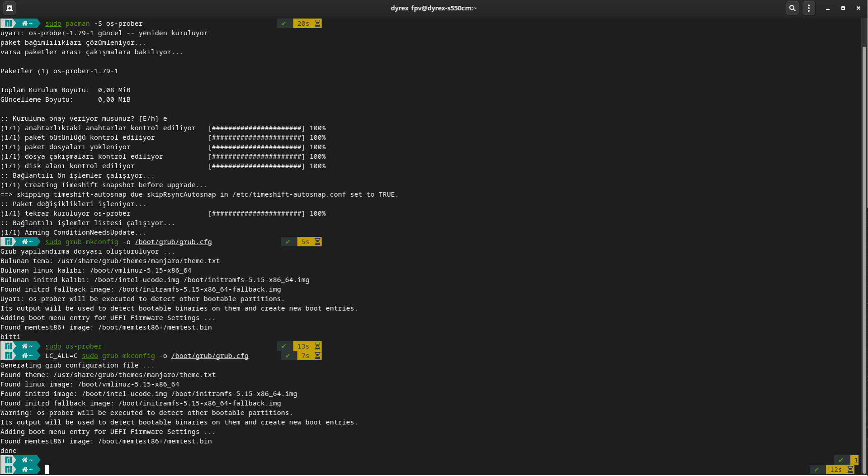Click the new tab icon in title bar
Viewport: 868px width, 476px height.
9,8
